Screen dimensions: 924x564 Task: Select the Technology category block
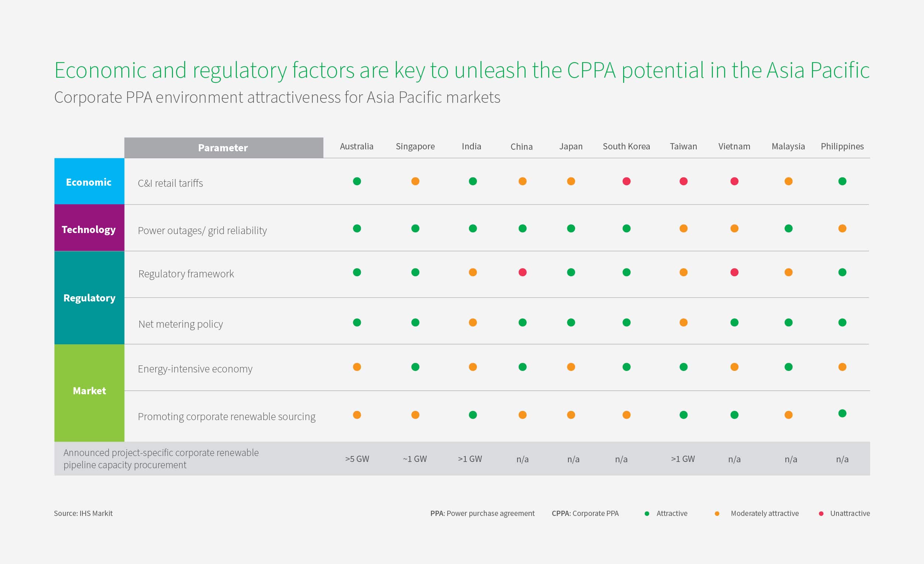coord(89,228)
